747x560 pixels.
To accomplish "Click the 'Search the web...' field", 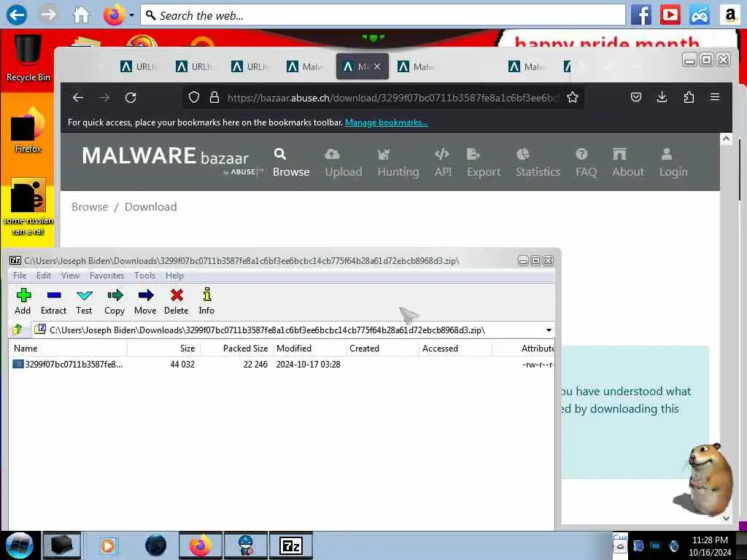I will click(x=384, y=15).
